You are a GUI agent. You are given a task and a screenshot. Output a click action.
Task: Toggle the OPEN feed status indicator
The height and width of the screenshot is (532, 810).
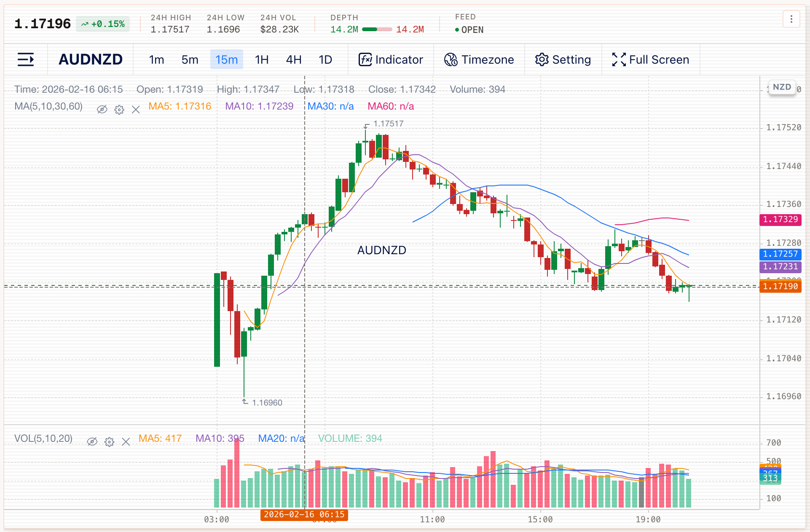pyautogui.click(x=469, y=30)
